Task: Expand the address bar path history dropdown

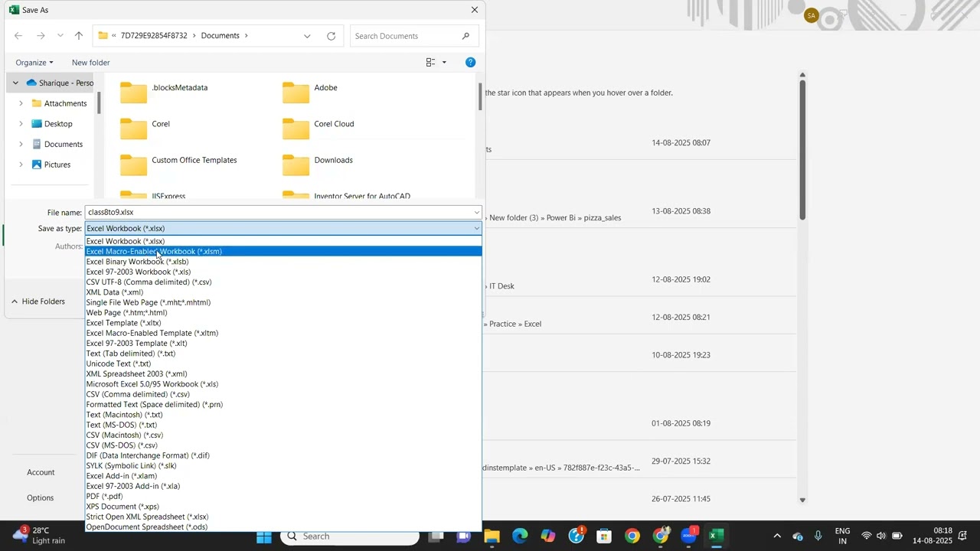Action: [x=307, y=36]
